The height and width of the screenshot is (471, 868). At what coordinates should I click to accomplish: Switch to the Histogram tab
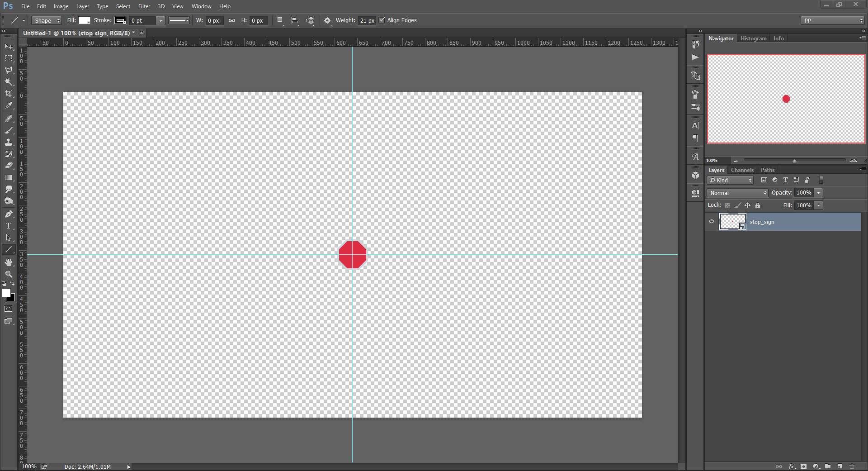[x=753, y=38]
